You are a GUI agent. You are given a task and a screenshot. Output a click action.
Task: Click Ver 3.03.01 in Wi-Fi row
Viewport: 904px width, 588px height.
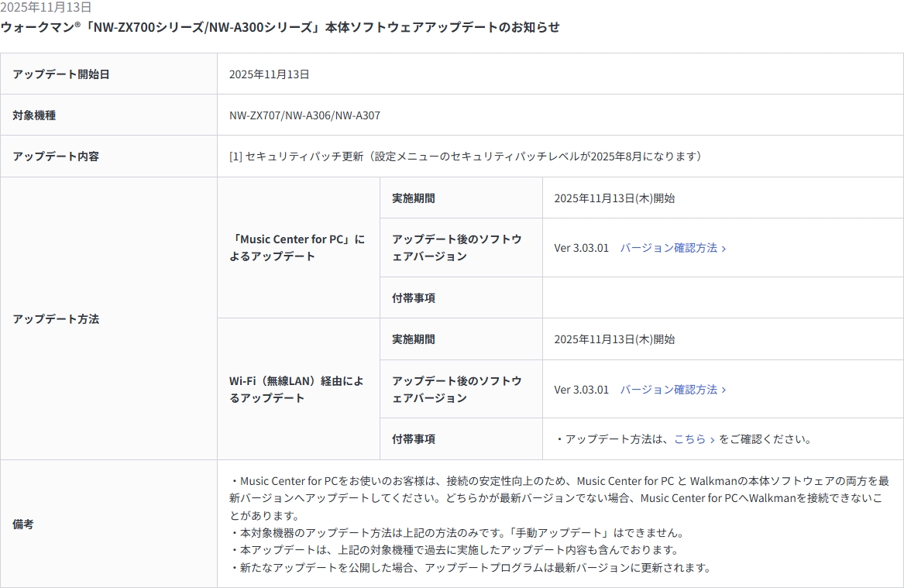pyautogui.click(x=581, y=389)
